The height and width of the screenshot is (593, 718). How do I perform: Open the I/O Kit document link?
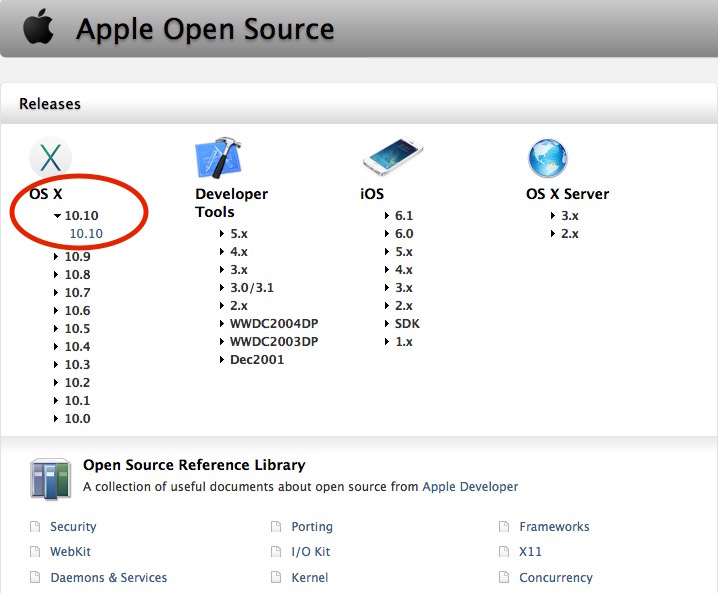click(x=310, y=552)
